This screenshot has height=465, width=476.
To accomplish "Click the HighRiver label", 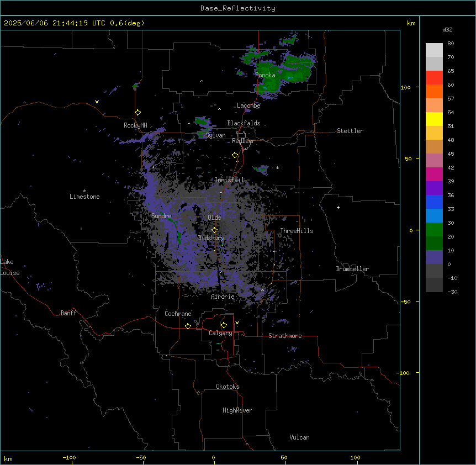I will click(237, 410).
